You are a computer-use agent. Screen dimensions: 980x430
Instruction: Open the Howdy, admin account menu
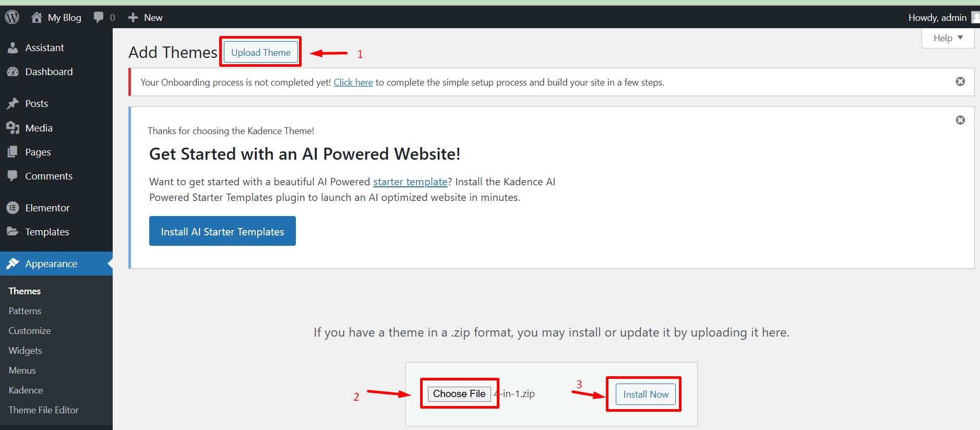pyautogui.click(x=938, y=17)
